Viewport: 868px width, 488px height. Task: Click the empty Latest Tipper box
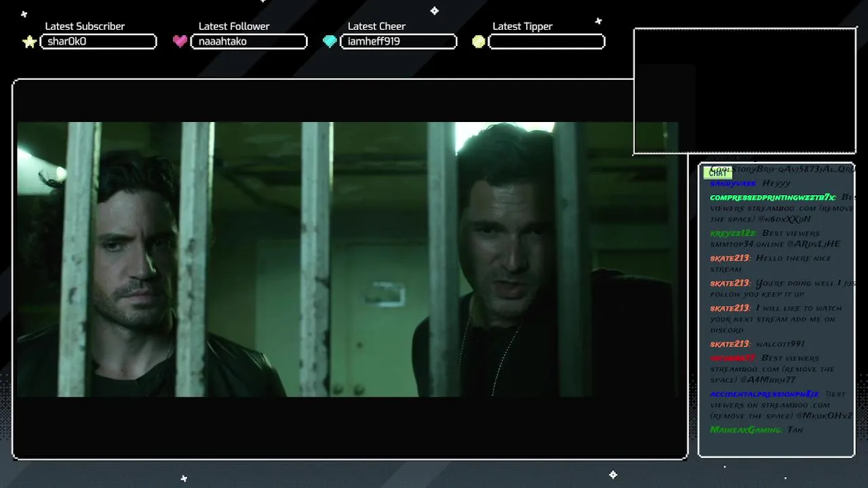(547, 41)
